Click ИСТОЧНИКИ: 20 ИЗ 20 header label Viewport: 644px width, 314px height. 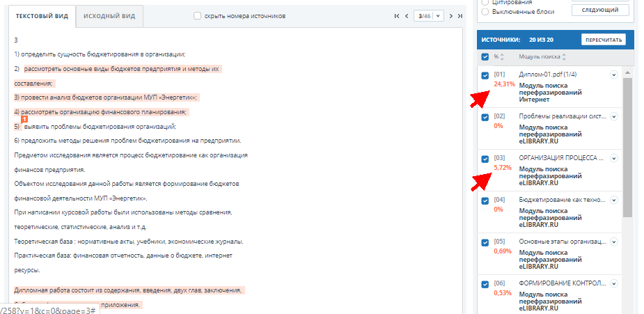517,40
